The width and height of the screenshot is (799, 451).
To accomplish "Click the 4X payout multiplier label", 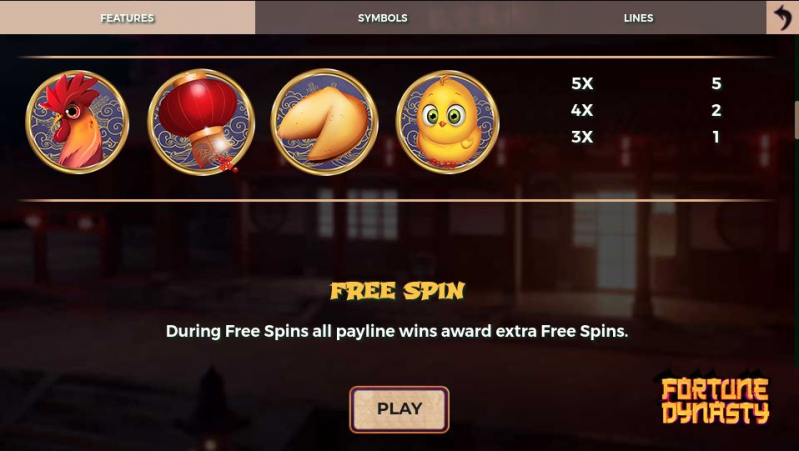I will [x=582, y=110].
